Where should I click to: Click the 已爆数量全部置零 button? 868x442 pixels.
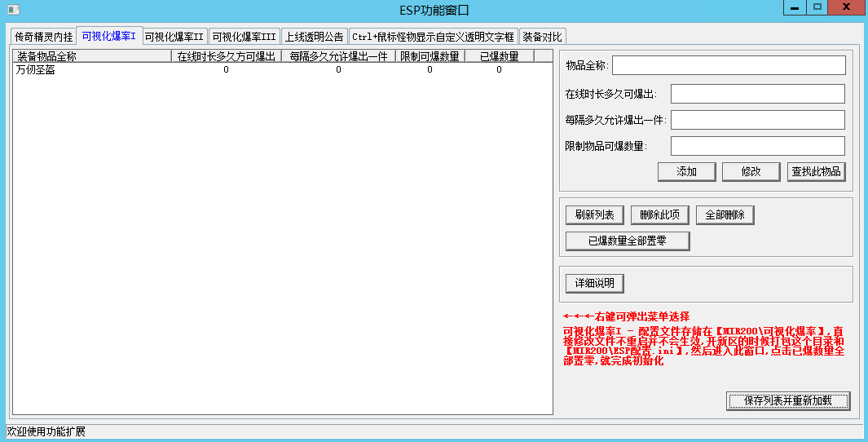[628, 241]
